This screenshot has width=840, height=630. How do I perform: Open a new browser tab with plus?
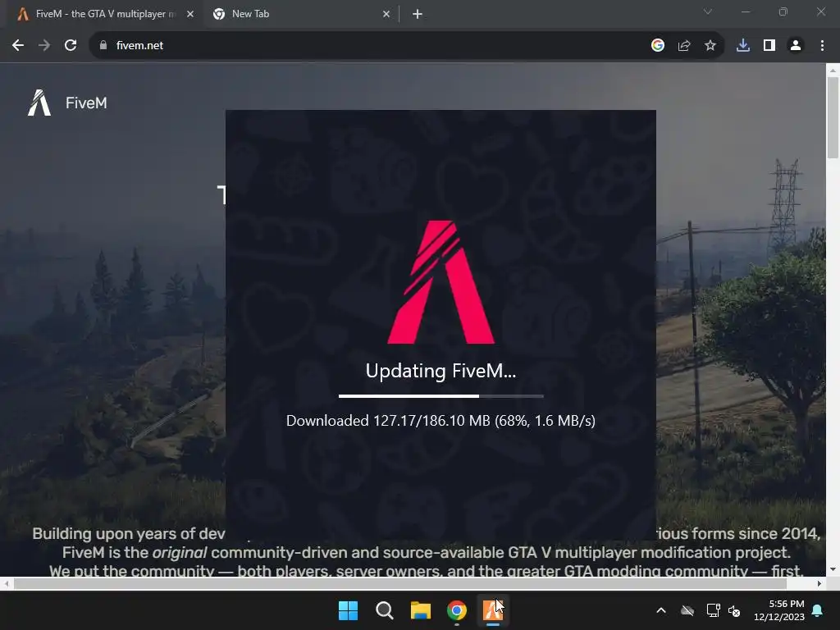click(x=418, y=14)
